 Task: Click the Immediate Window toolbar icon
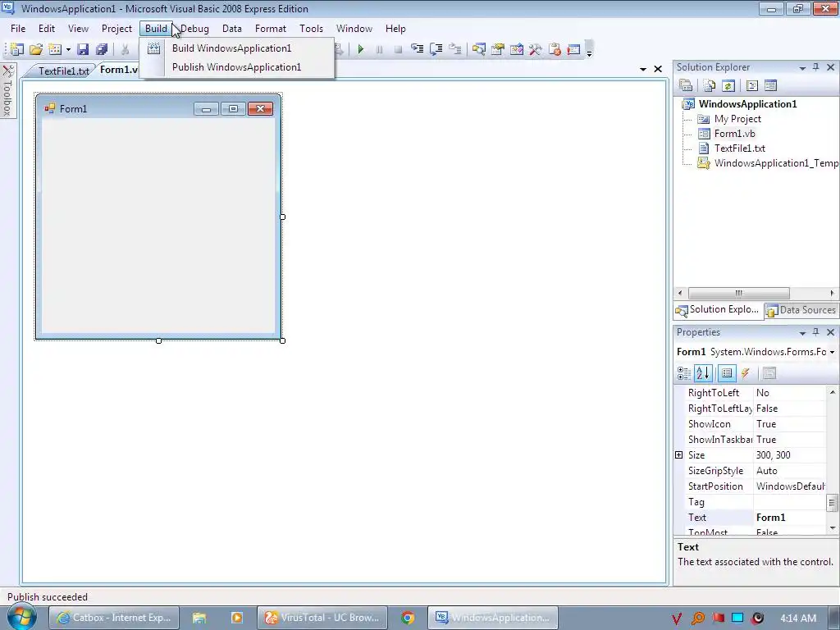click(x=573, y=49)
